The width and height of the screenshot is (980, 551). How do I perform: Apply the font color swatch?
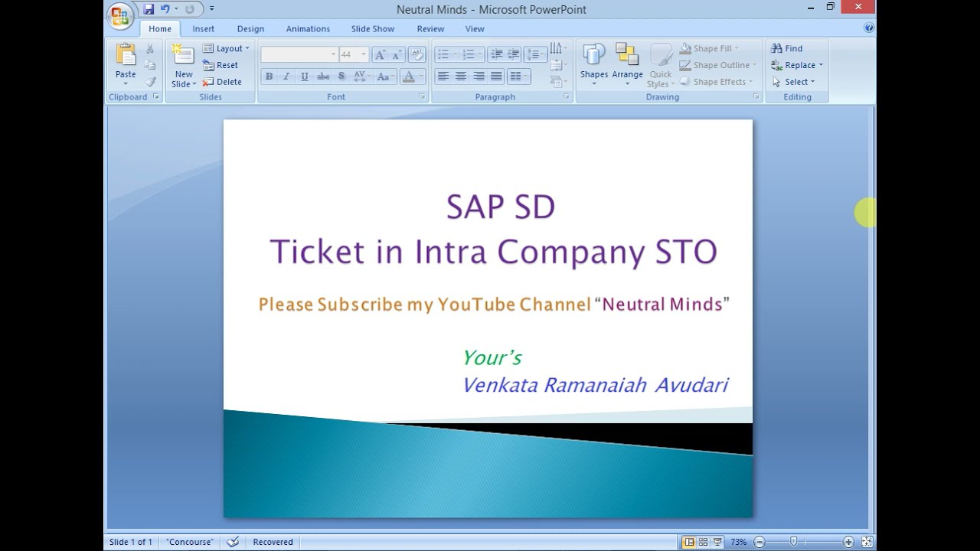(x=408, y=77)
